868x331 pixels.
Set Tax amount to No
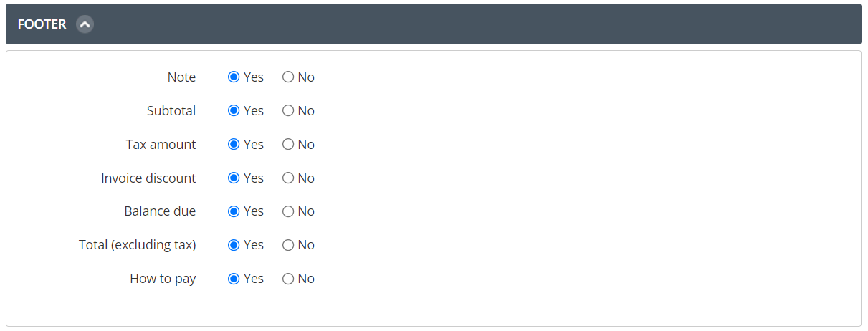tap(288, 145)
